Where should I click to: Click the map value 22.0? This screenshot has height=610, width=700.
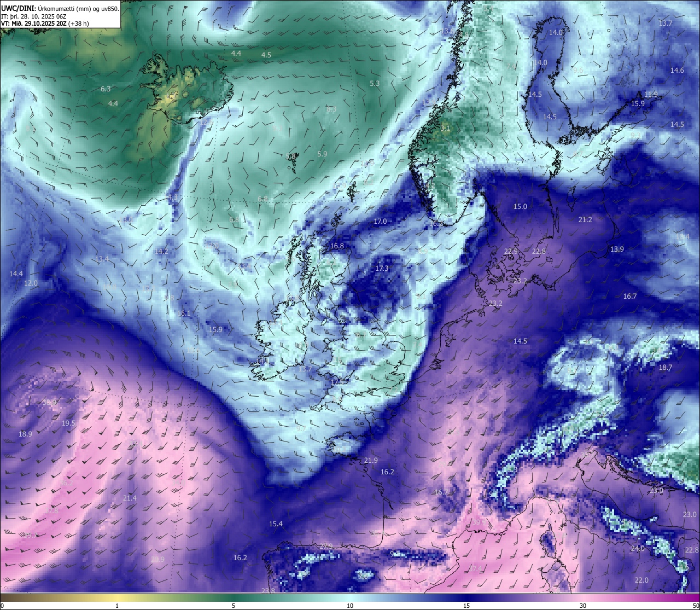(x=641, y=580)
